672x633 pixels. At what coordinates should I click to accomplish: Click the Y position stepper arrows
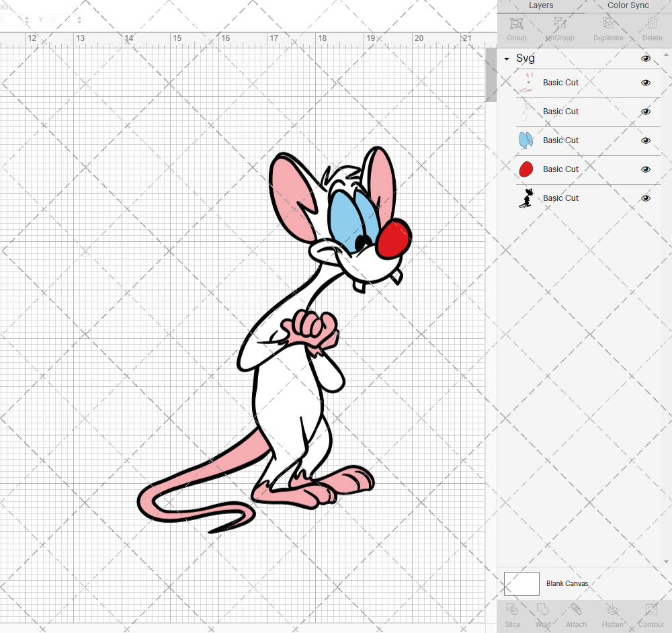(x=79, y=19)
